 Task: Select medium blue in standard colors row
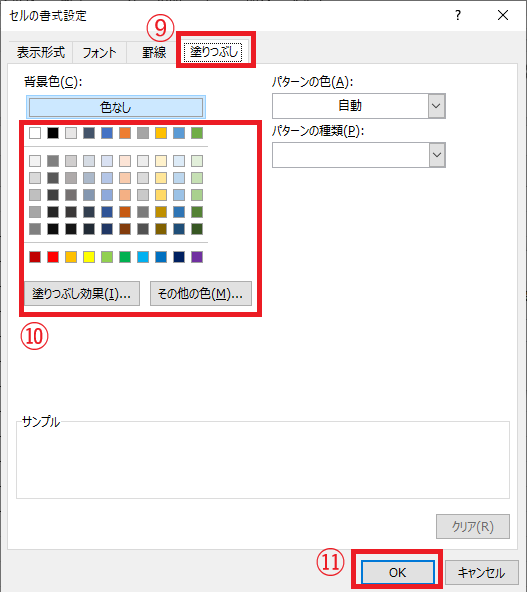[161, 257]
